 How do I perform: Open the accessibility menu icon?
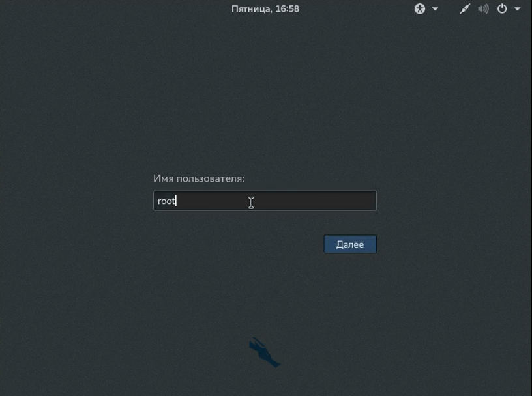(420, 9)
